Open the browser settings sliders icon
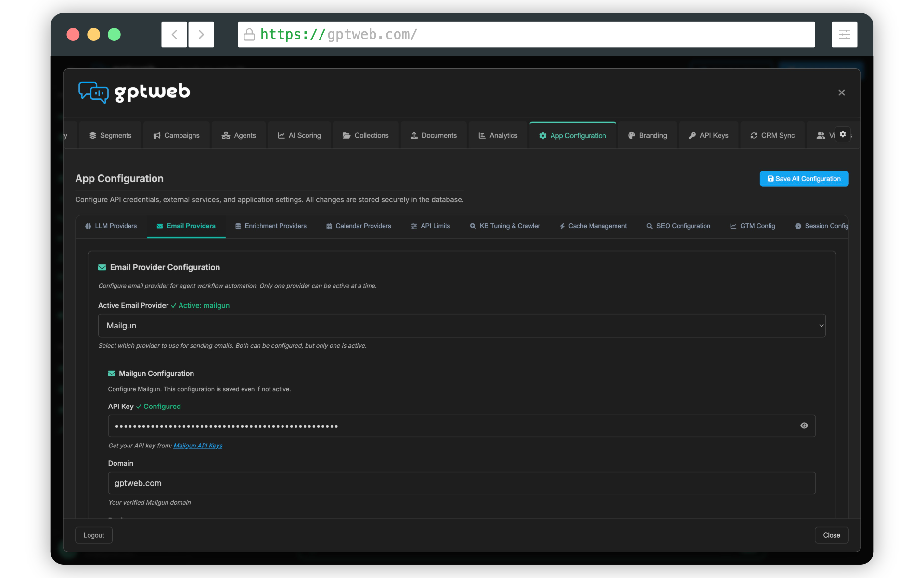Image resolution: width=924 pixels, height=578 pixels. click(844, 35)
